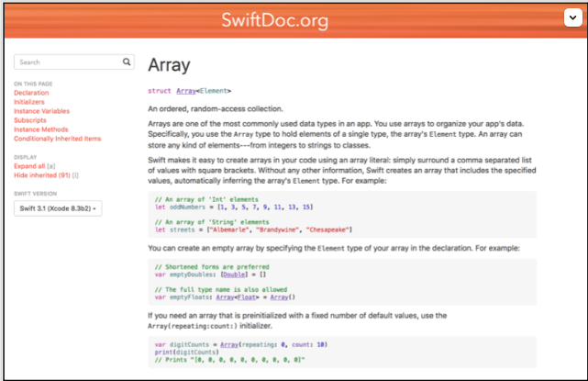The width and height of the screenshot is (588, 381).
Task: Toggle Hide inherited (91) option
Action: (42, 175)
